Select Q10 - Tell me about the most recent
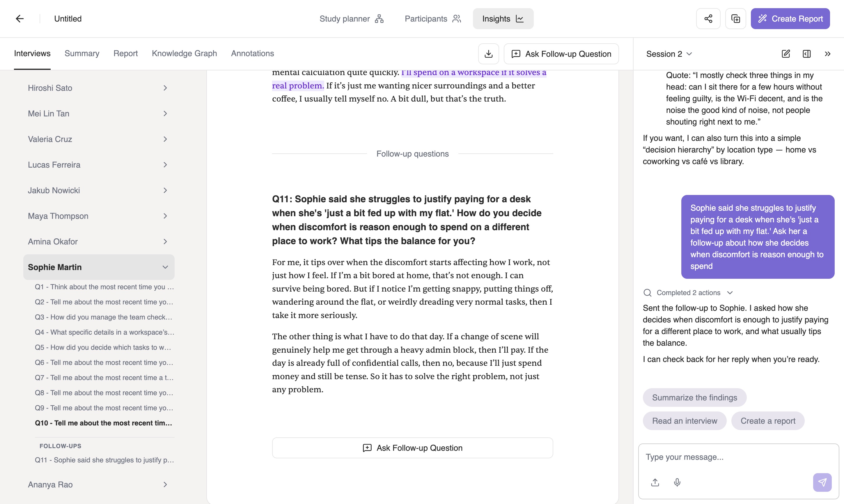844x504 pixels. click(x=104, y=423)
